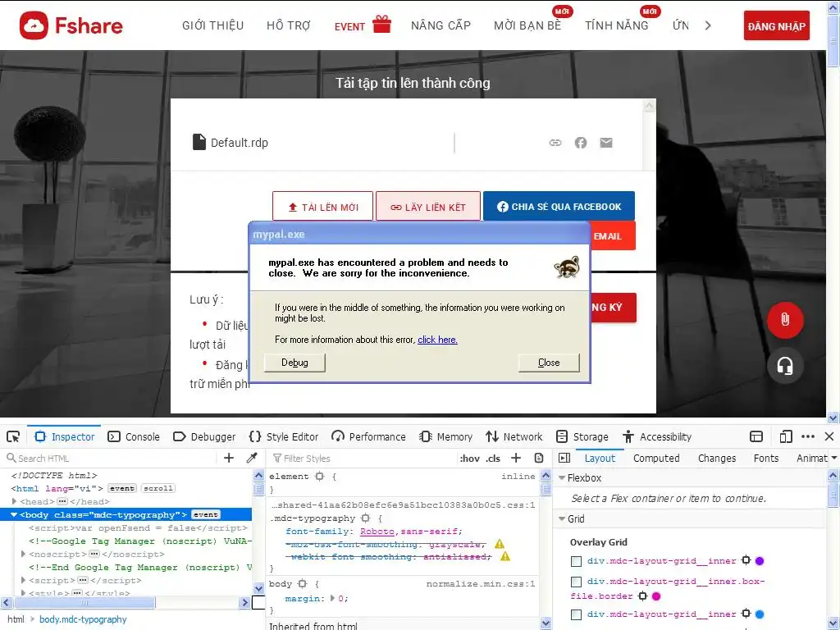Click the selector highlighter for element rule
This screenshot has width=840, height=630.
[320, 477]
